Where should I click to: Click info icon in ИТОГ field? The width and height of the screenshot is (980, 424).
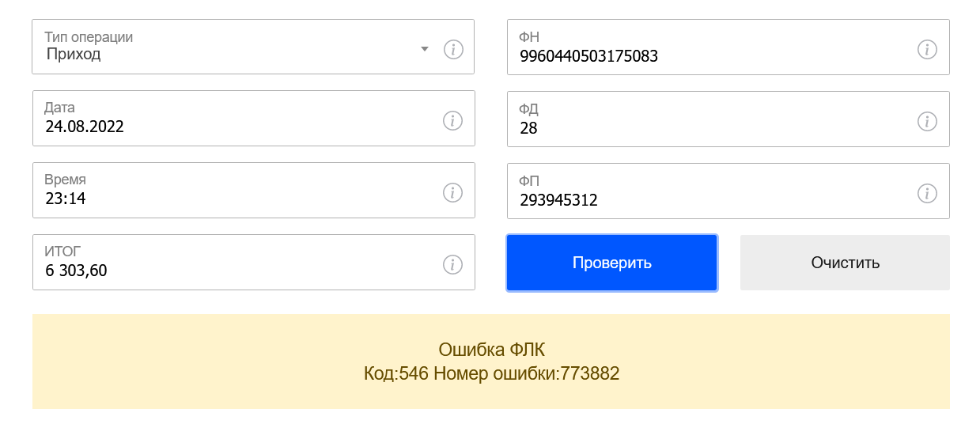point(452,264)
